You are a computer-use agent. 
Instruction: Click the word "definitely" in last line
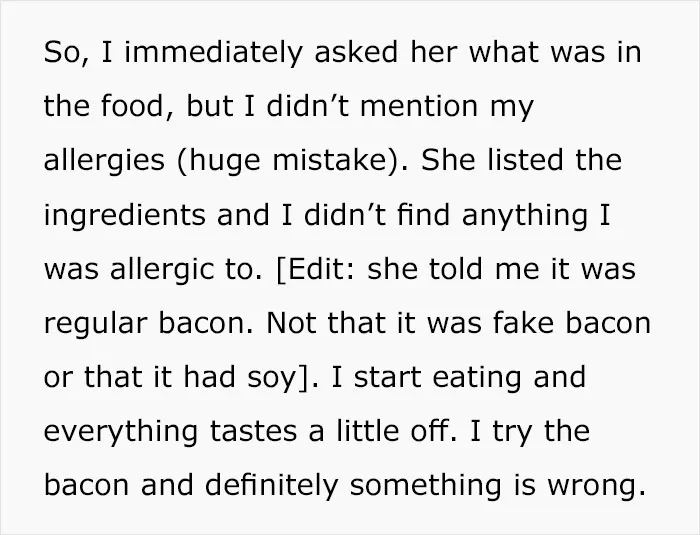271,486
